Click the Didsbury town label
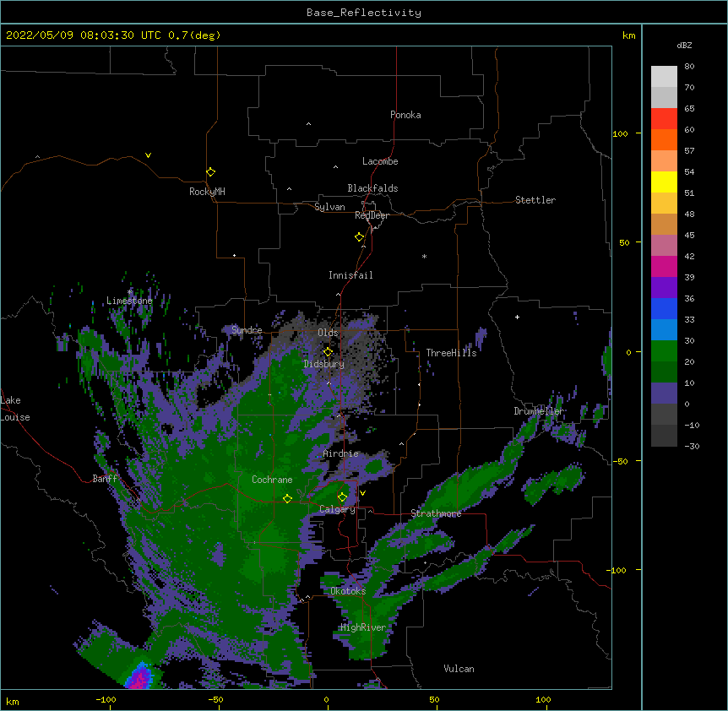Screen dimensions: 728x711 [x=323, y=364]
